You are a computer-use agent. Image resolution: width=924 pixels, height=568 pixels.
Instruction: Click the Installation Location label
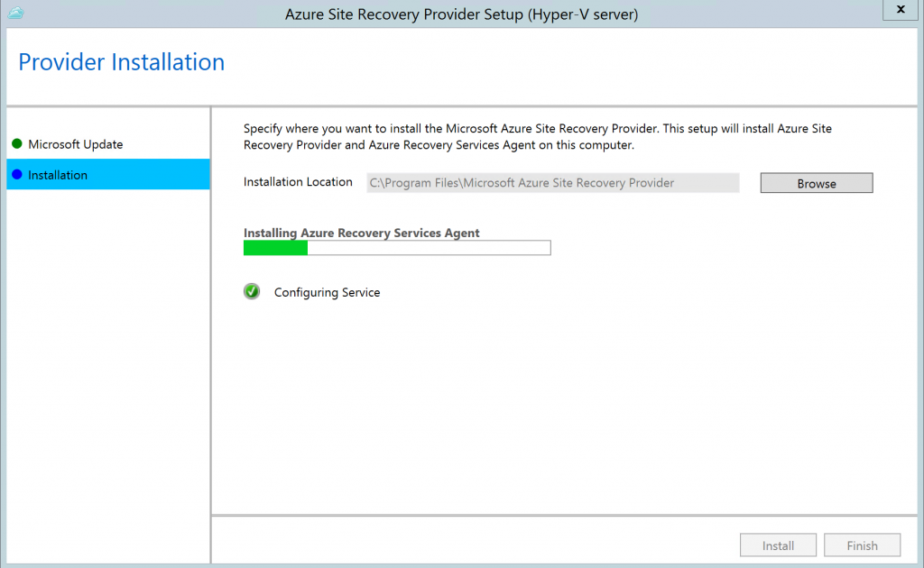[298, 182]
